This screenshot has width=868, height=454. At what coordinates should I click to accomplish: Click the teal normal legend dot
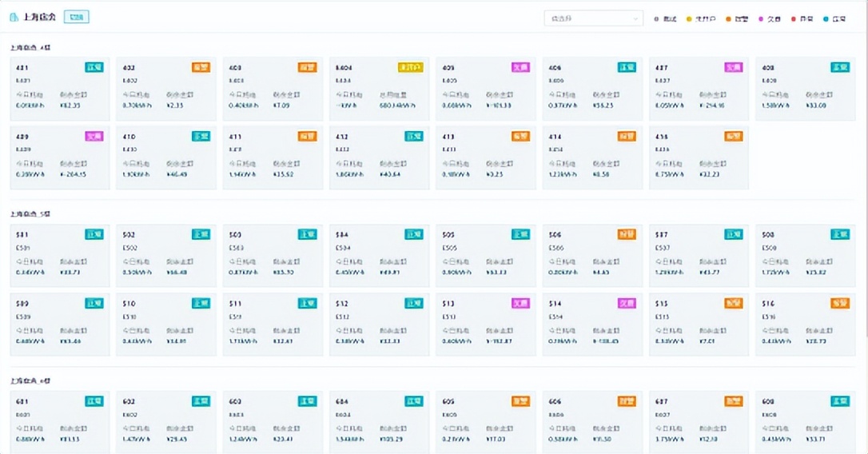click(x=826, y=18)
